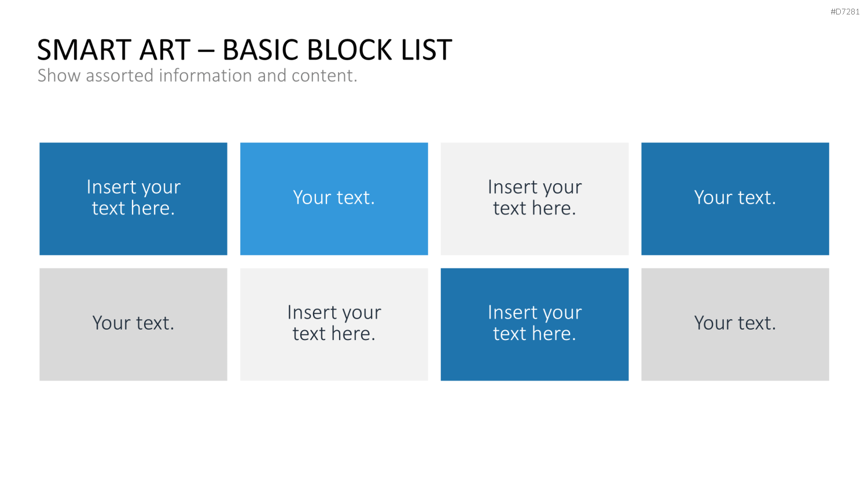Select the light gray block in the bottom row
Screen dimensions: 868x488
[x=334, y=324]
